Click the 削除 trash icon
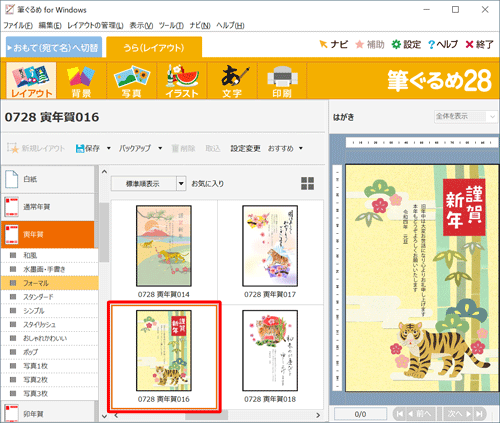The width and height of the screenshot is (500, 423). (183, 148)
